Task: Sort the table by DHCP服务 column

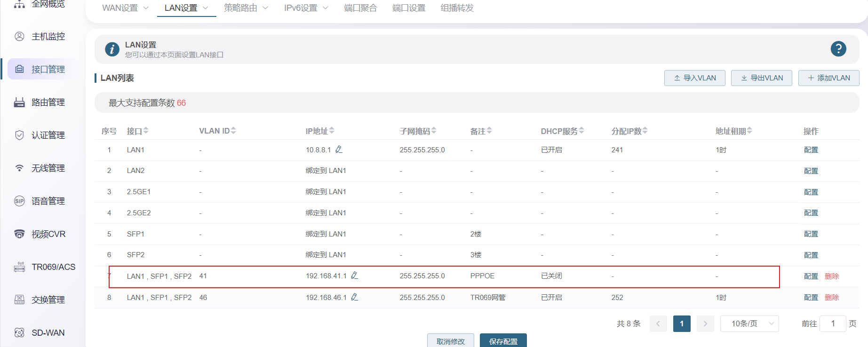Action: tap(581, 131)
